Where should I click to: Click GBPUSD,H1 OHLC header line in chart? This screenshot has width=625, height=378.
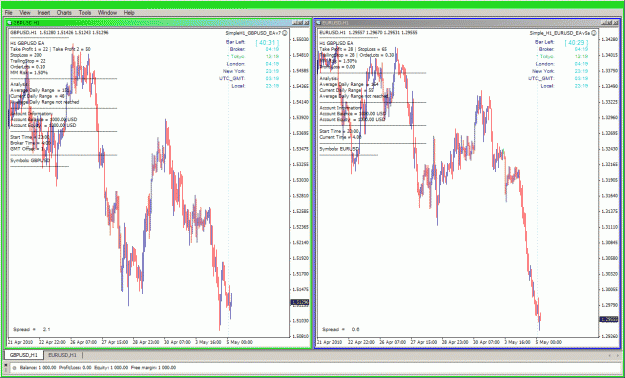click(59, 33)
